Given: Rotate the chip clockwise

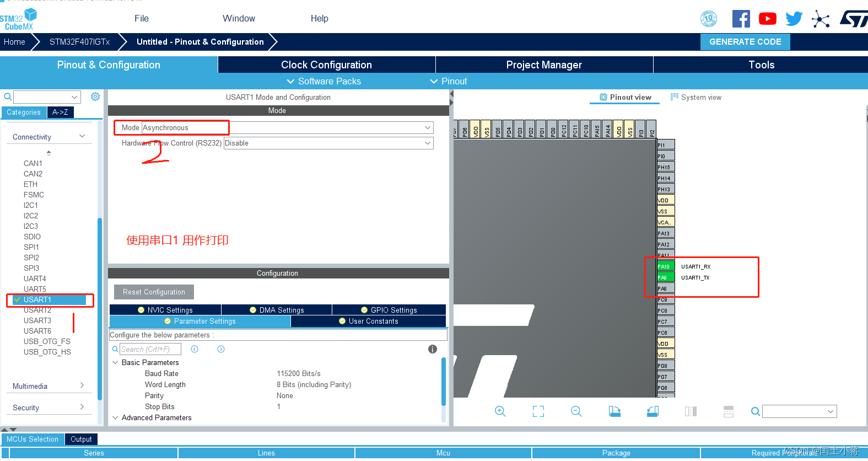Looking at the screenshot, I should coord(614,411).
